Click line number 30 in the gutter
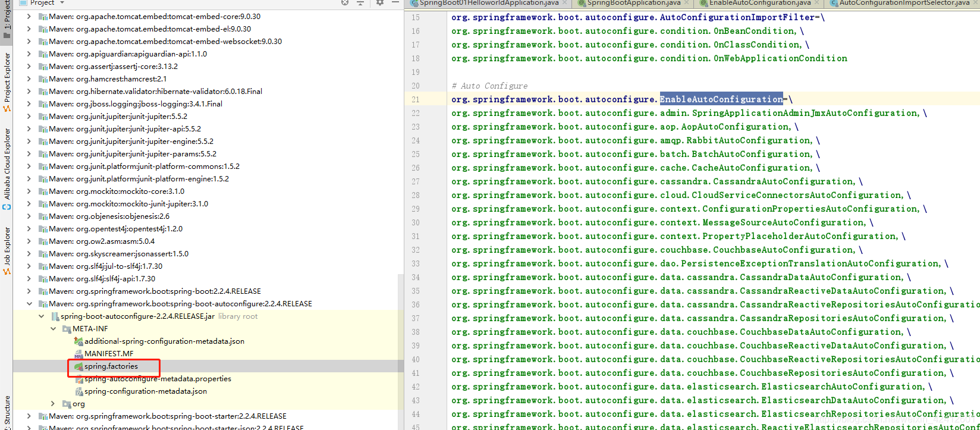The width and height of the screenshot is (980, 430). (415, 222)
